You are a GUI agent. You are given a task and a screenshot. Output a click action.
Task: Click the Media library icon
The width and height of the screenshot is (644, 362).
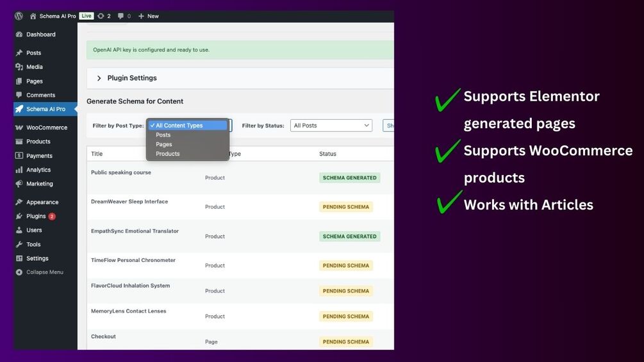(19, 67)
